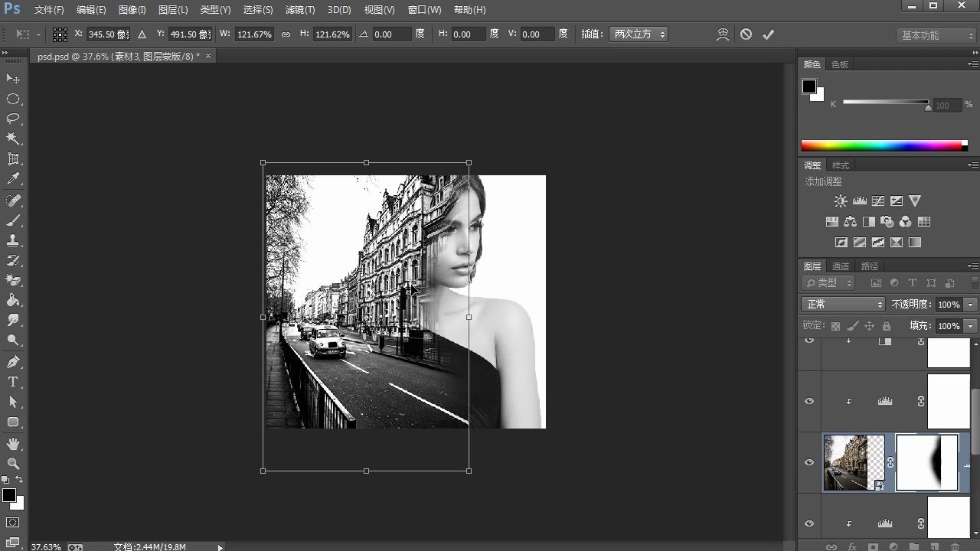Open the 滤镜(T) menu
980x551 pixels.
click(299, 10)
